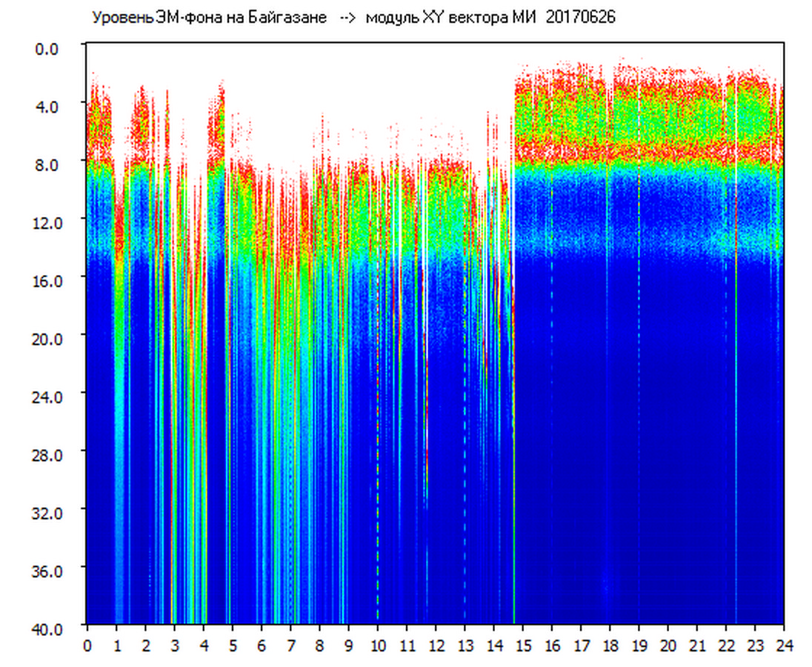This screenshot has height=667, width=812.
Task: Click the x-axis label 6
Action: (x=262, y=646)
